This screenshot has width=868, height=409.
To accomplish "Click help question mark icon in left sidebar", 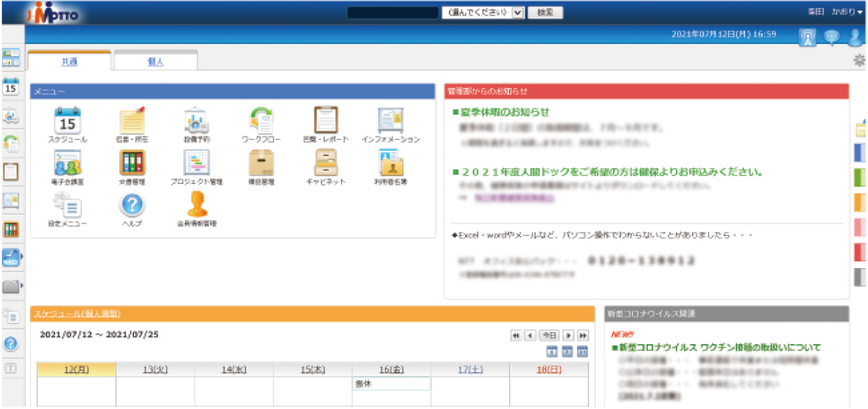I will pos(11,343).
